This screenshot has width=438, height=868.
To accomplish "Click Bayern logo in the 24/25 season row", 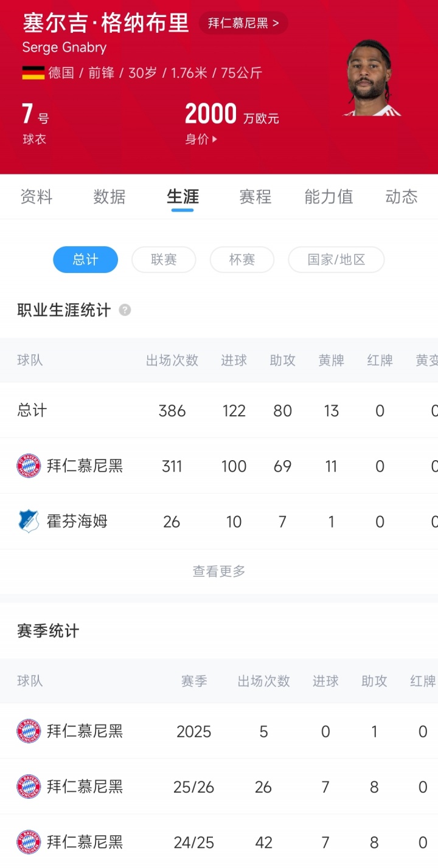I will tap(29, 842).
